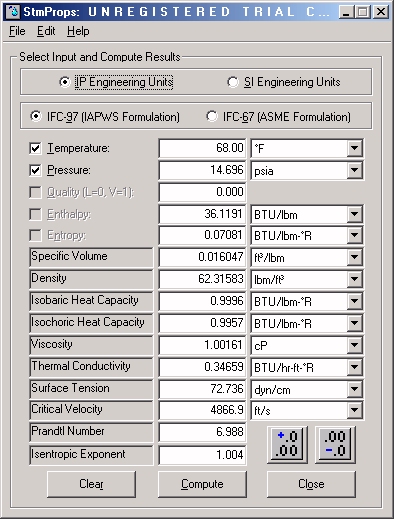Viewport: 394px width, 519px height.
Task: Open the Edit menu
Action: pos(46,31)
